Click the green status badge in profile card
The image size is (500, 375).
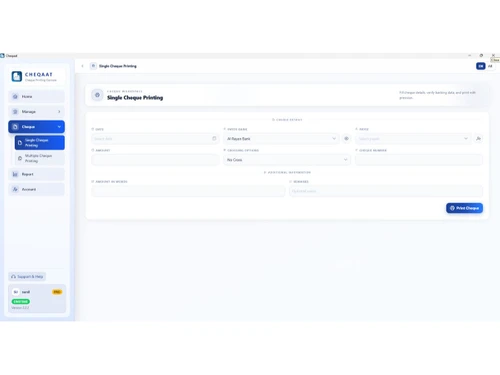coord(21,302)
